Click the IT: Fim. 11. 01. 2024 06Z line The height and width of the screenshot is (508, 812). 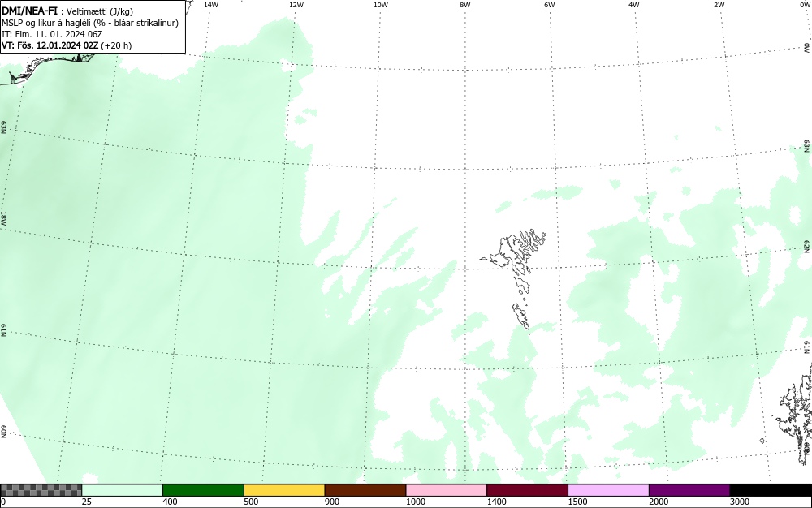click(x=52, y=34)
